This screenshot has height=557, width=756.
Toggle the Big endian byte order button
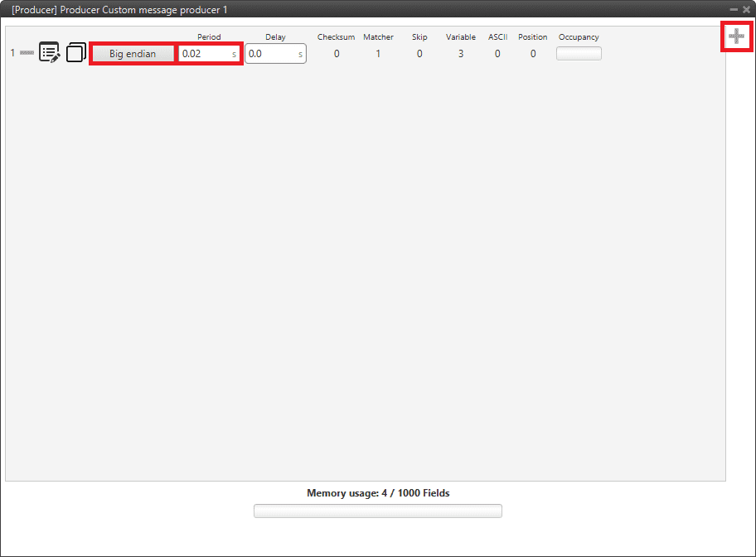[x=133, y=54]
